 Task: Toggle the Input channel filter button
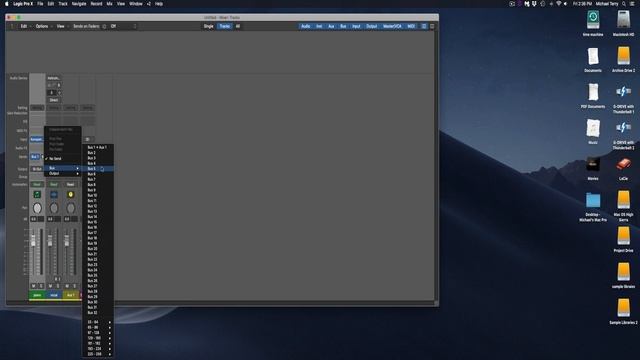[356, 26]
